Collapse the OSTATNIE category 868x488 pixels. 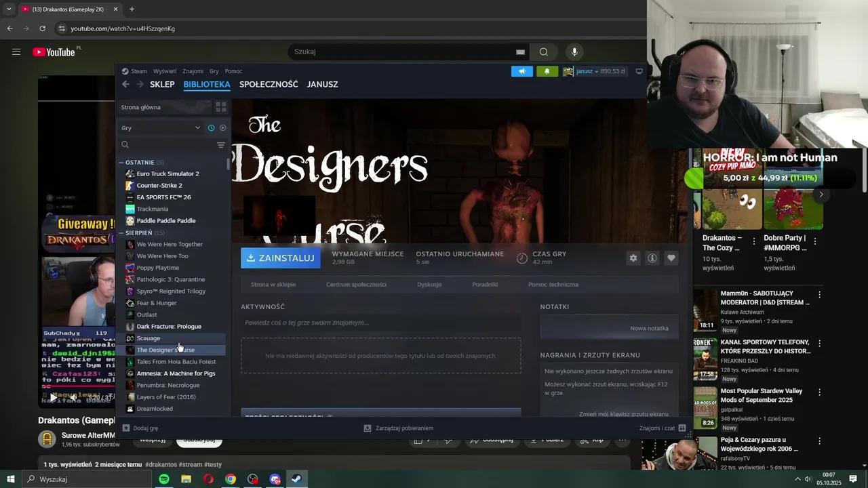pyautogui.click(x=121, y=163)
